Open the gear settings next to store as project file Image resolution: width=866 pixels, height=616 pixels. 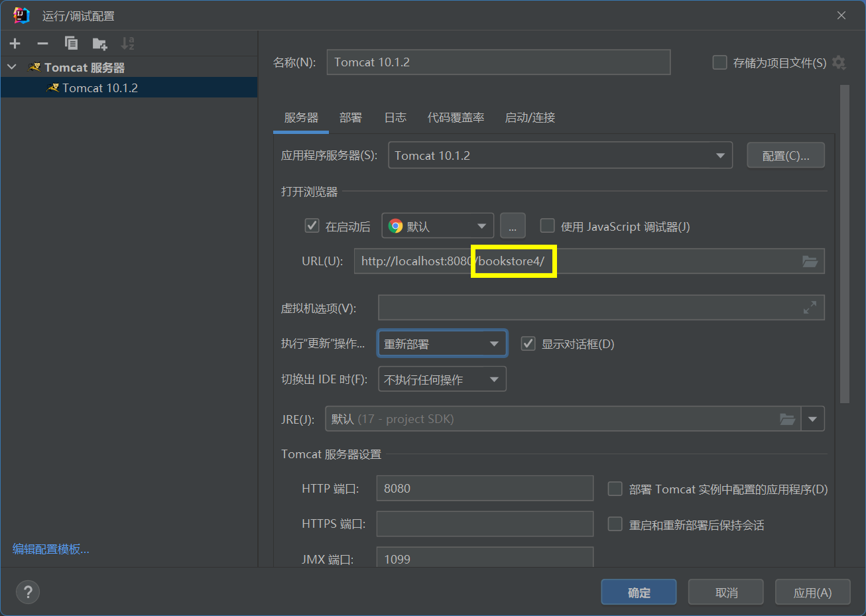tap(839, 62)
